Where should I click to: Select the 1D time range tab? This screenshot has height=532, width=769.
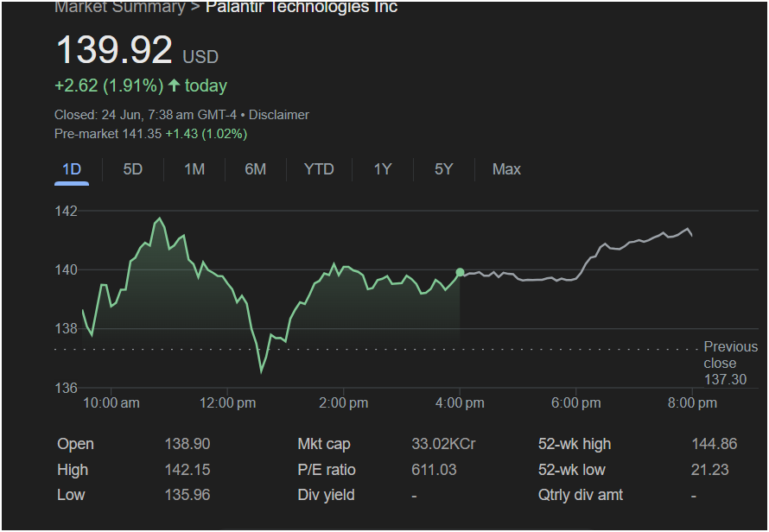click(72, 169)
